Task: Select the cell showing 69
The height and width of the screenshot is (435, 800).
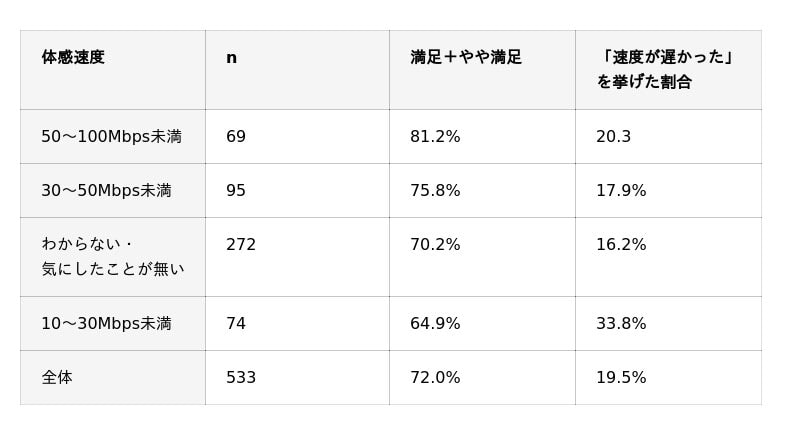Action: point(297,137)
